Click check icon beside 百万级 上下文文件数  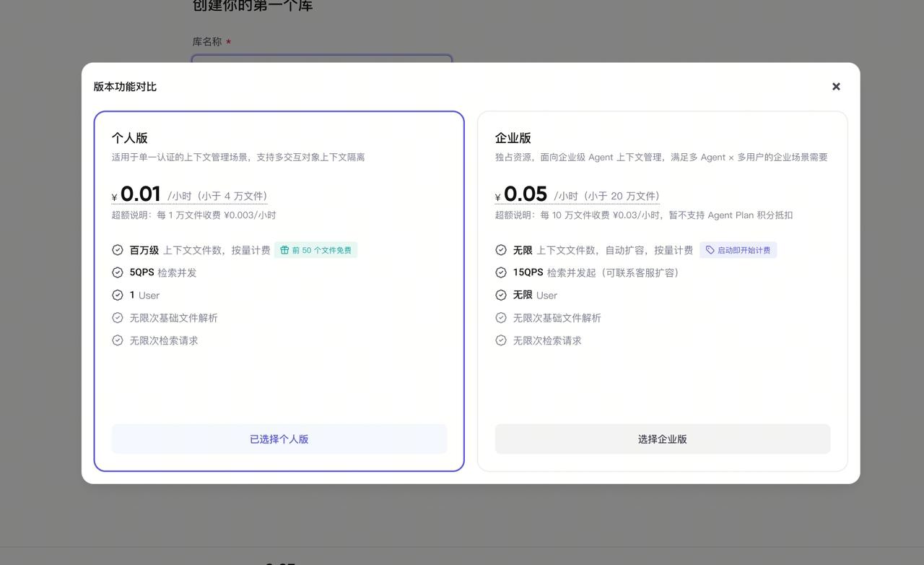tap(118, 250)
